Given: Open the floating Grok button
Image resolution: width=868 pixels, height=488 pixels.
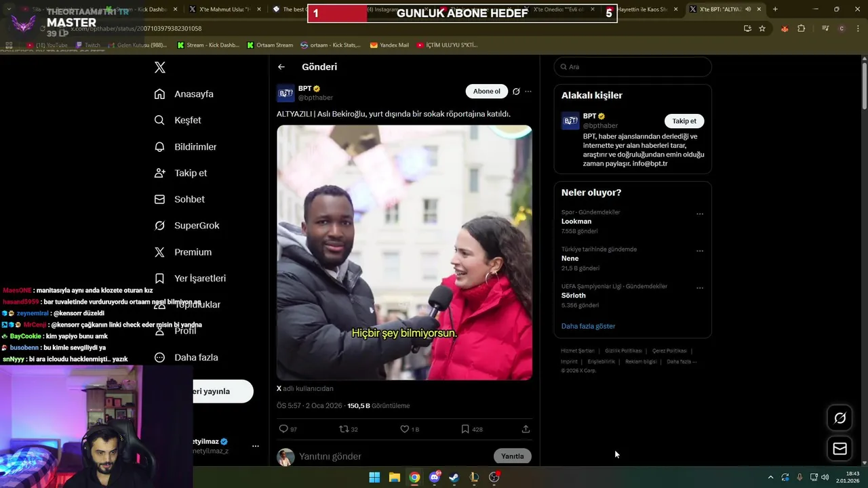Looking at the screenshot, I should [840, 418].
